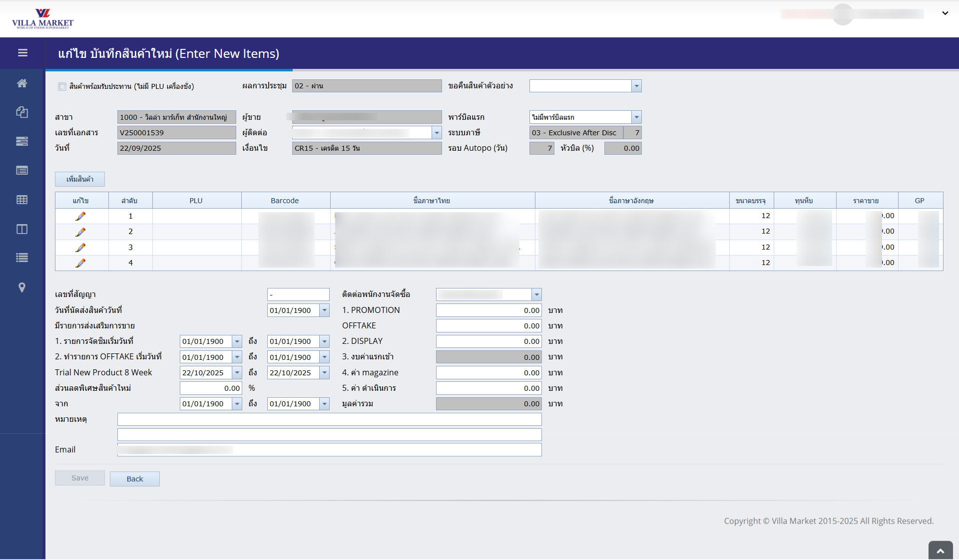Open the user account menu chevron
The image size is (959, 560).
(945, 13)
